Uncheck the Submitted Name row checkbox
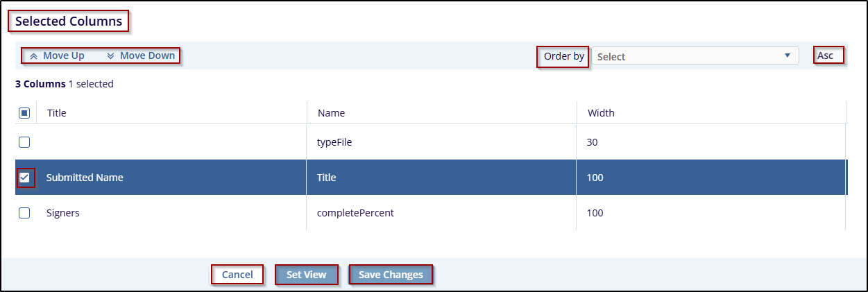Viewport: 868px width, 292px height. tap(24, 178)
